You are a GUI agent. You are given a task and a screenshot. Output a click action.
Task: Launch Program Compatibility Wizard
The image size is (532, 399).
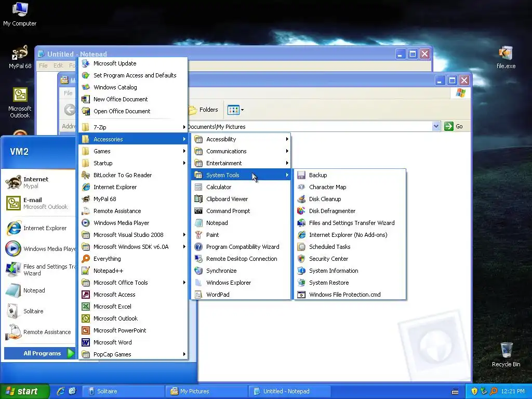coord(241,247)
